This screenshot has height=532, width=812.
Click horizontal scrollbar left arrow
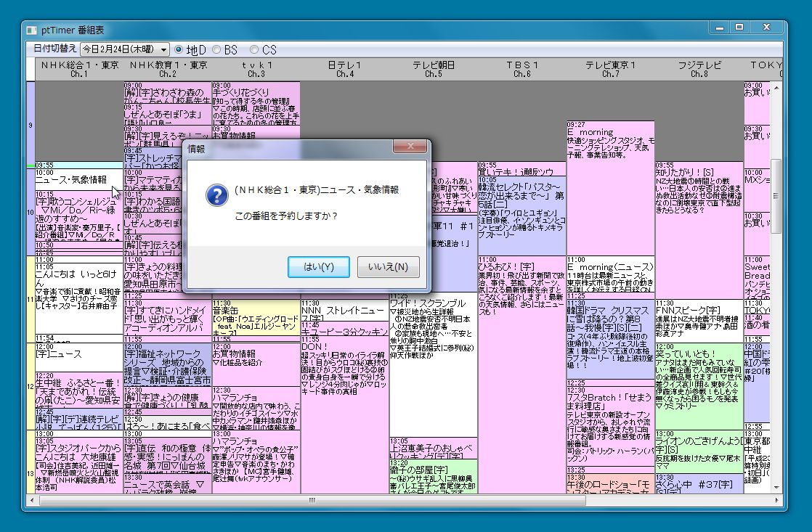click(32, 501)
